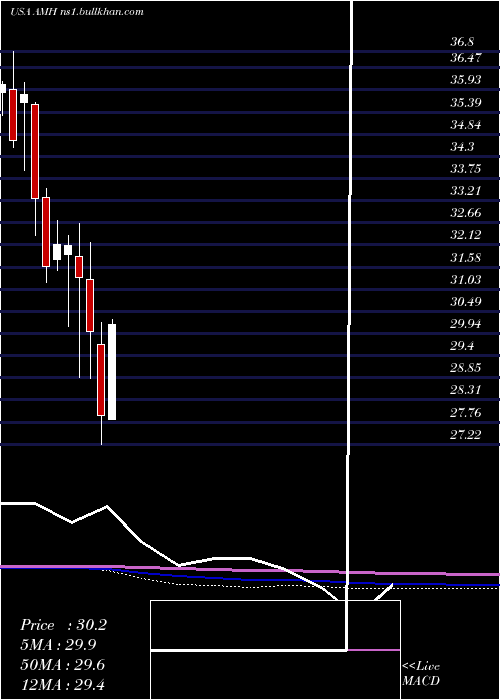
Task: Click the 27.22 price axis label
Action: (x=466, y=434)
